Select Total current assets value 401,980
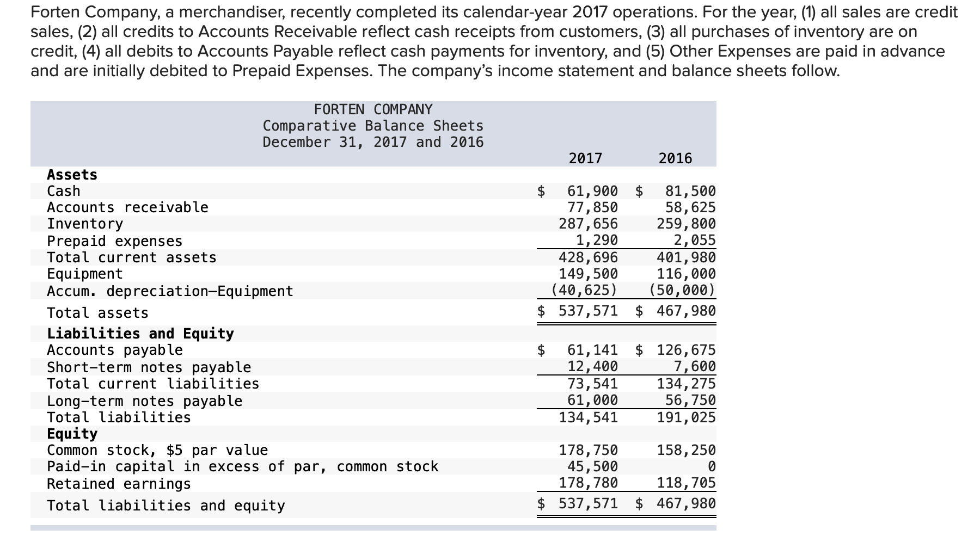This screenshot has width=980, height=554. [x=687, y=257]
